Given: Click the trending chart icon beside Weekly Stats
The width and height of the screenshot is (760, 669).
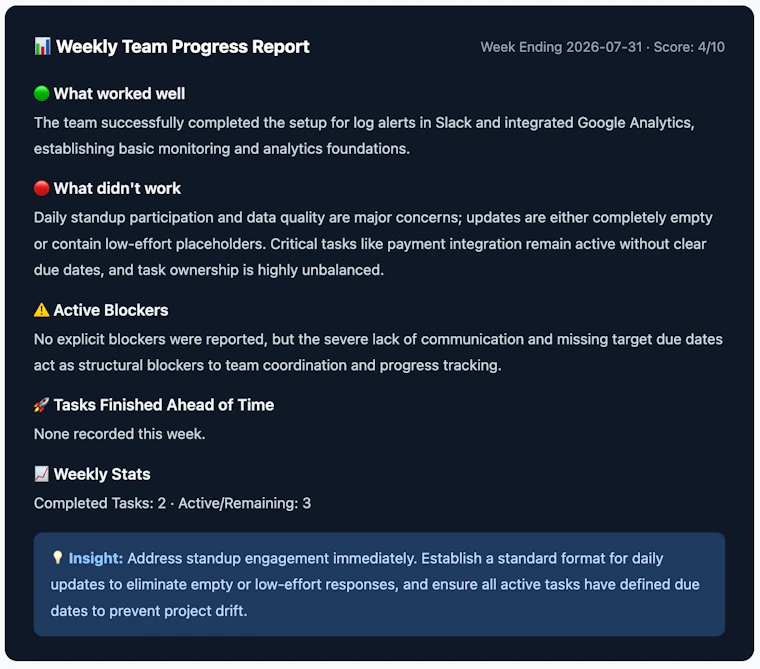Looking at the screenshot, I should coord(42,474).
